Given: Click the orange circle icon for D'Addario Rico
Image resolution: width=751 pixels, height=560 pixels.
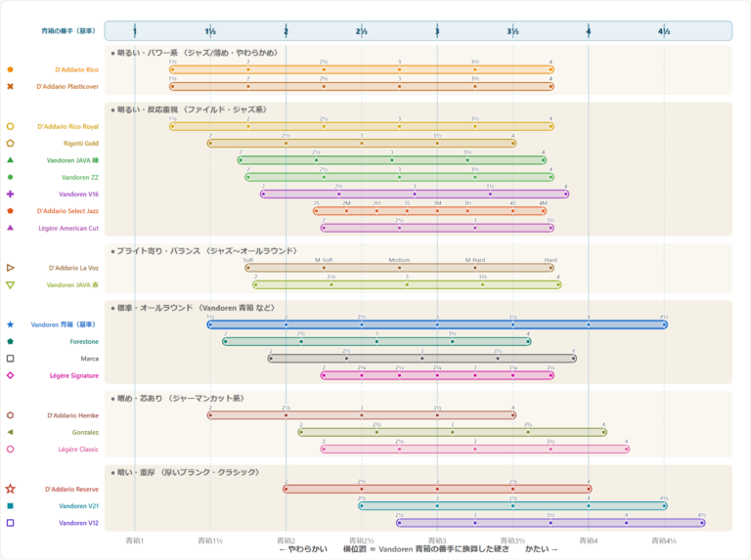Looking at the screenshot, I should (10, 69).
